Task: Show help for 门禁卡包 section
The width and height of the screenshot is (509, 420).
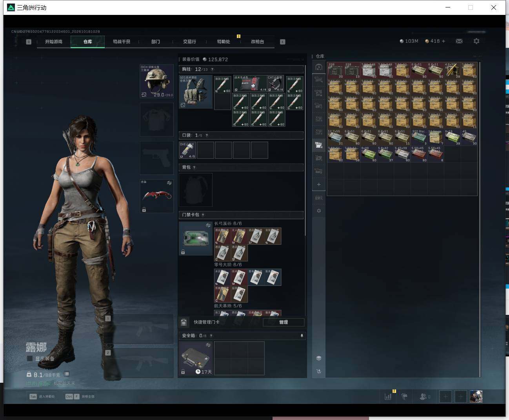Action: point(203,215)
